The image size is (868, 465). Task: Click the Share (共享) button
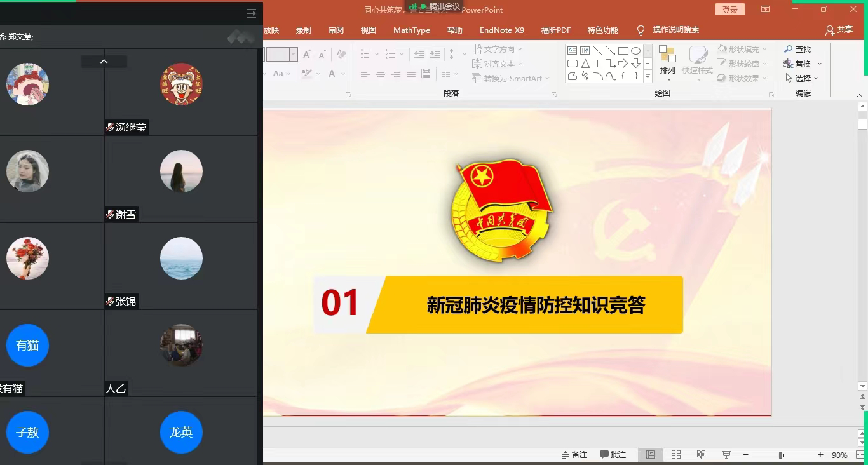pos(839,30)
